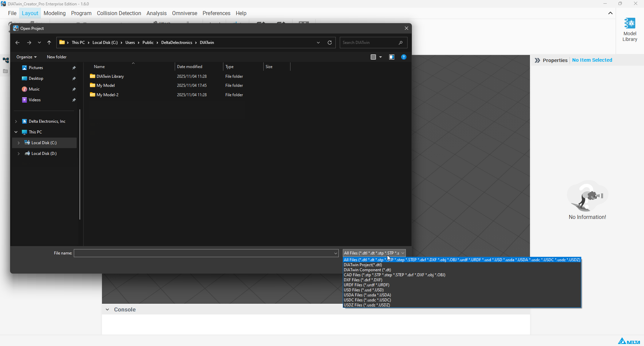Open the Modeling menu
644x346 pixels.
tap(55, 13)
